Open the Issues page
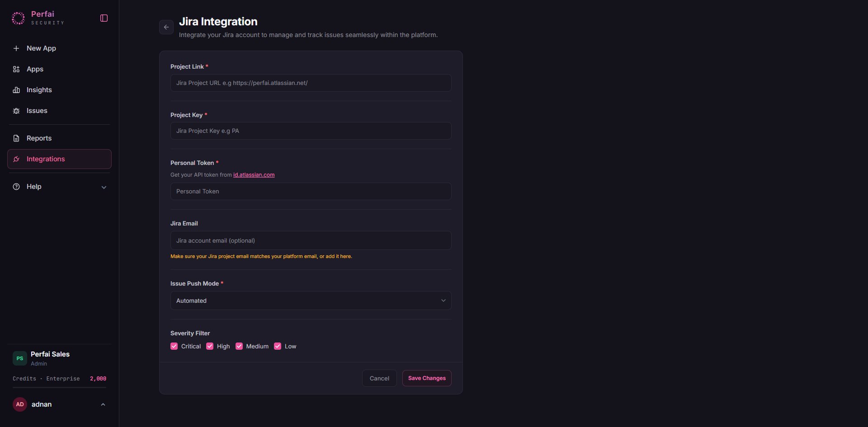 click(x=59, y=111)
